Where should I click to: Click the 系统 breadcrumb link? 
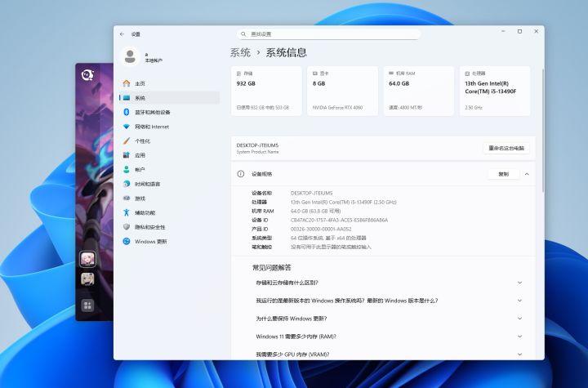tap(240, 52)
